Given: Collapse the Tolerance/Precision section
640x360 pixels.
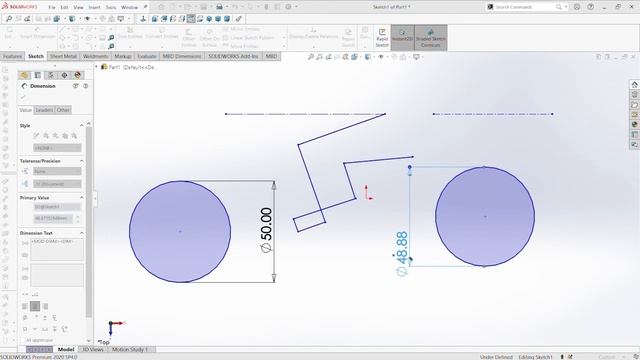Looking at the screenshot, I should pos(82,161).
